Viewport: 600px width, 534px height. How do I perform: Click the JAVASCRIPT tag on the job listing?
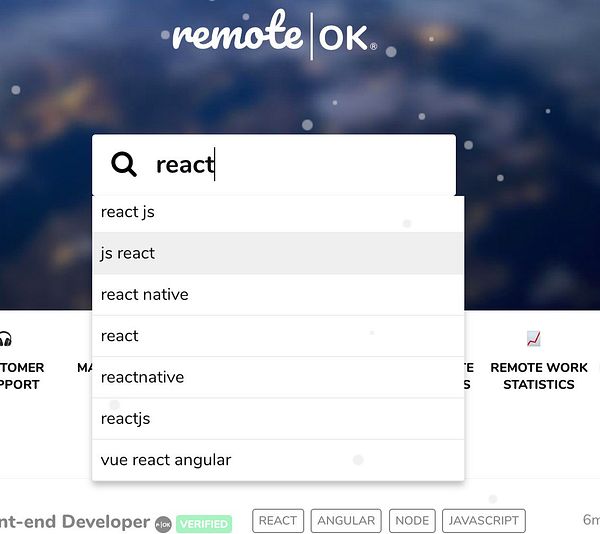(484, 521)
